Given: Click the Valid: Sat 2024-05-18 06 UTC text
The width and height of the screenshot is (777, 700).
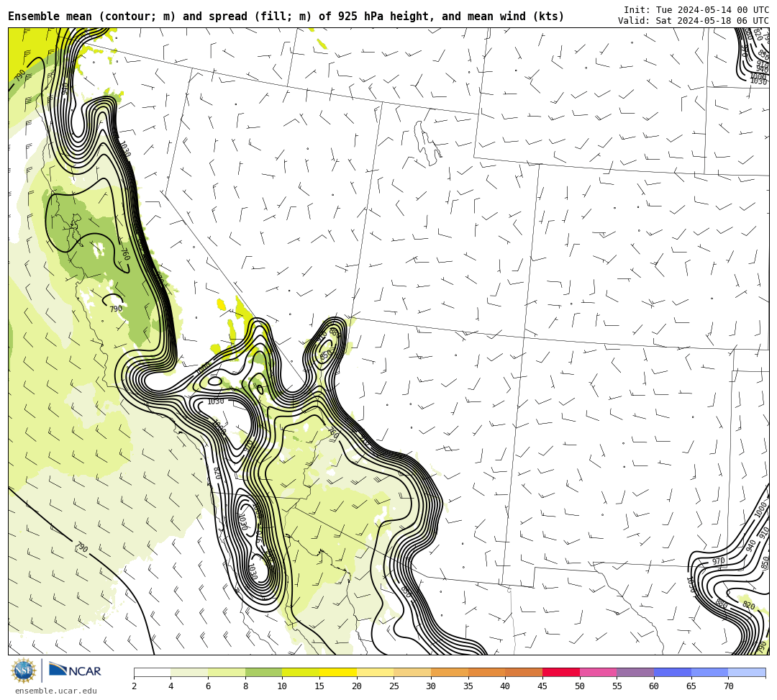Looking at the screenshot, I should [694, 21].
